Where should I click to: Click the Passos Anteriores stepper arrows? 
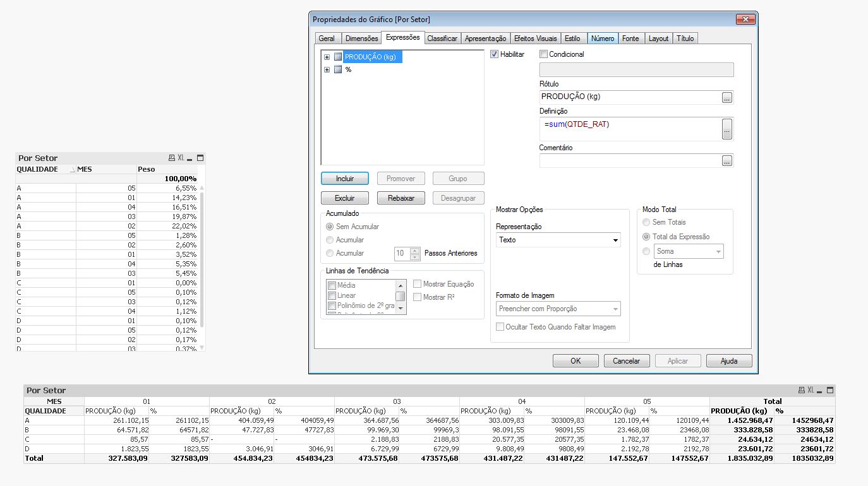point(414,253)
